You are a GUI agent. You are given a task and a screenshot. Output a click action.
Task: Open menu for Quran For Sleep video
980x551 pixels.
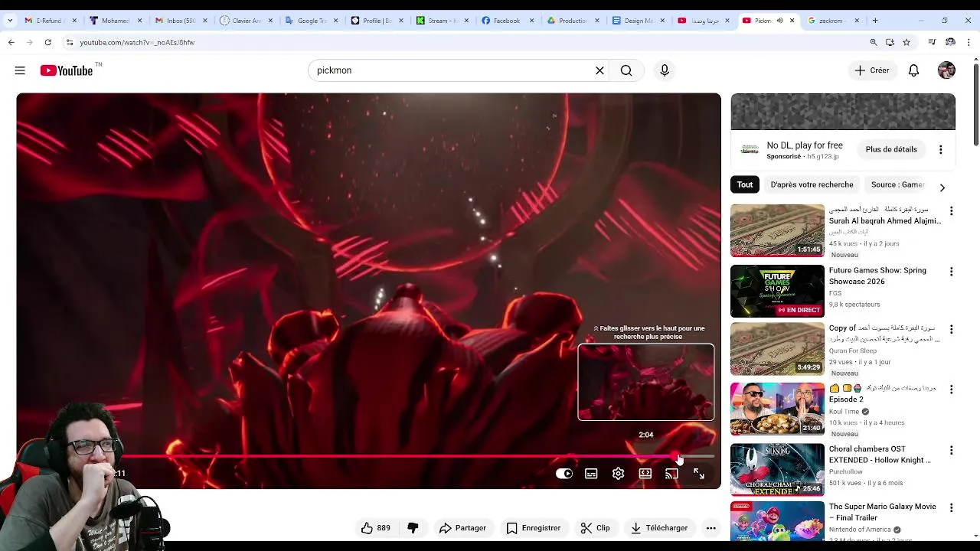click(x=952, y=329)
